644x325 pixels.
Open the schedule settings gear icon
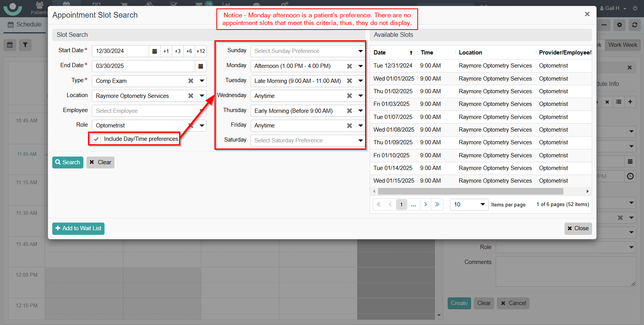tap(619, 25)
